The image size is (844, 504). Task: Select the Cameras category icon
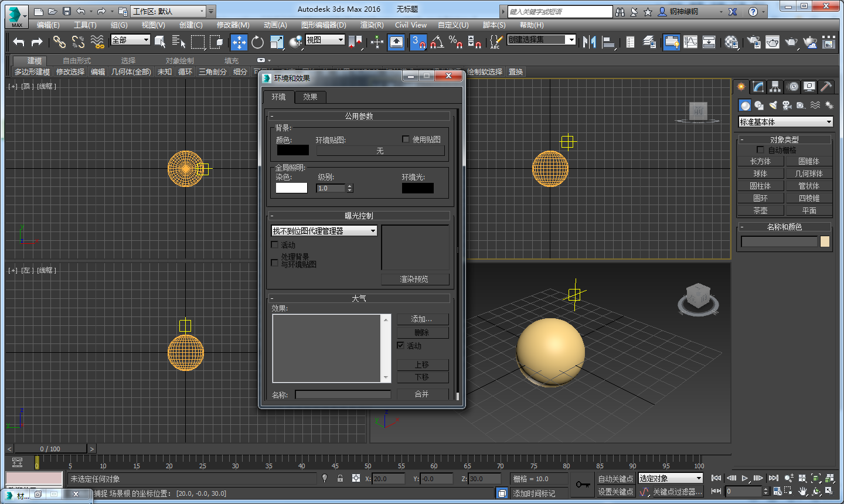(x=787, y=105)
